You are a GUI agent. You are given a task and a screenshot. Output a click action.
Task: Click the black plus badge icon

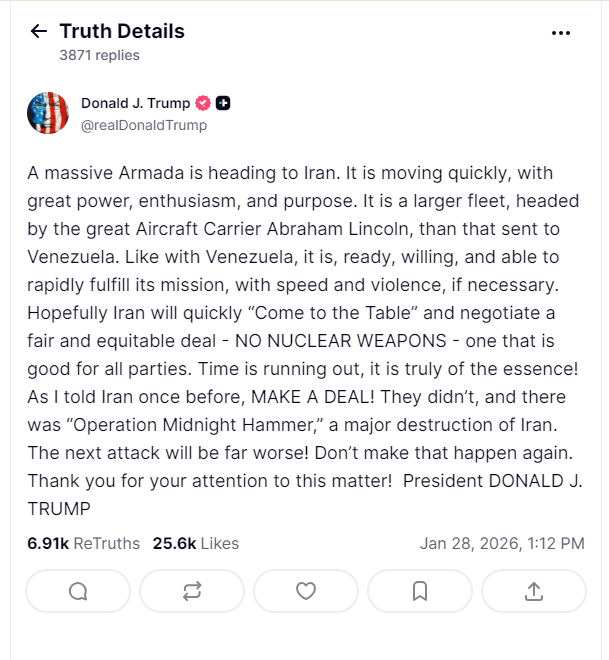pyautogui.click(x=224, y=103)
